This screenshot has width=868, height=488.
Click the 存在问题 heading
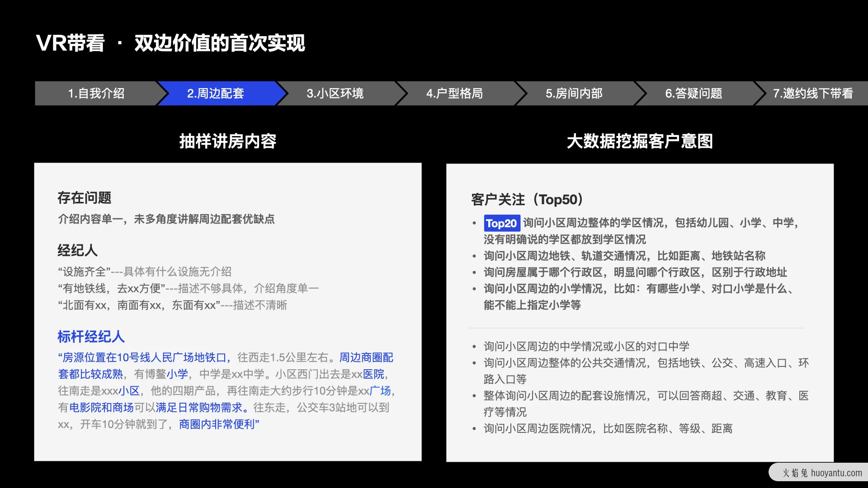pyautogui.click(x=85, y=197)
